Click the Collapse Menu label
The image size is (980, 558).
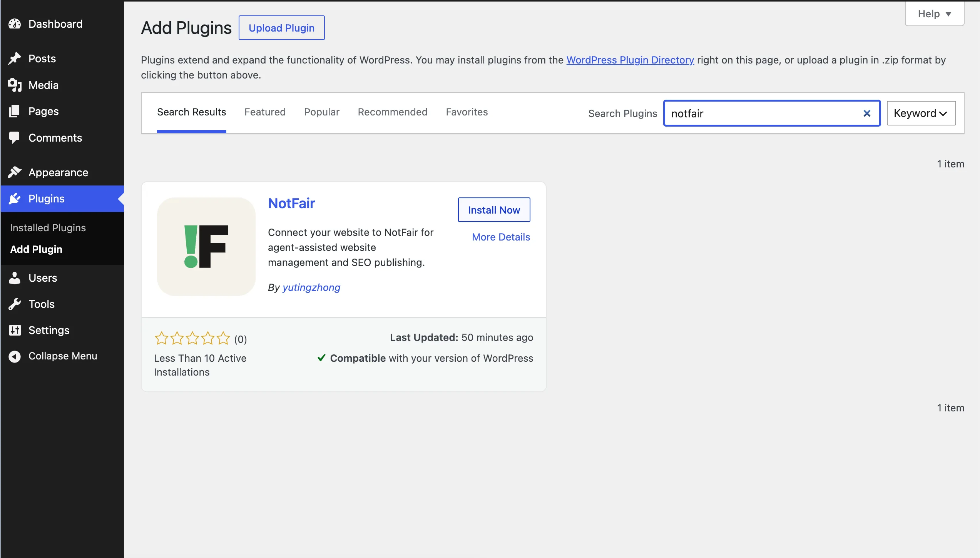[x=63, y=356]
